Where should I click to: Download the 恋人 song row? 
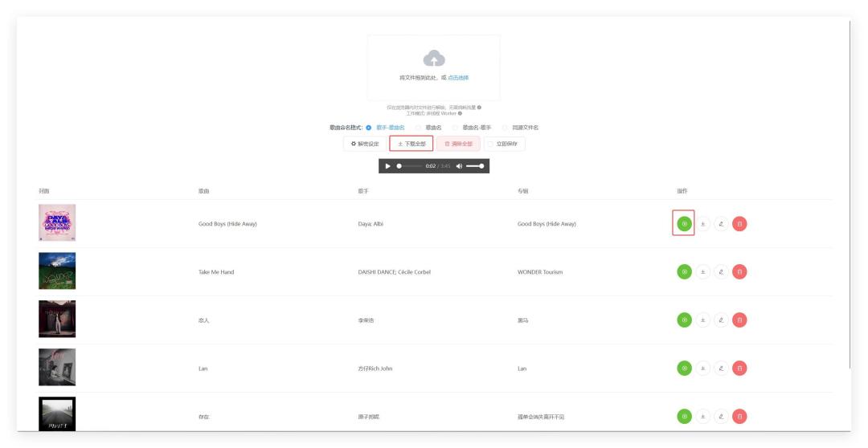coord(702,320)
